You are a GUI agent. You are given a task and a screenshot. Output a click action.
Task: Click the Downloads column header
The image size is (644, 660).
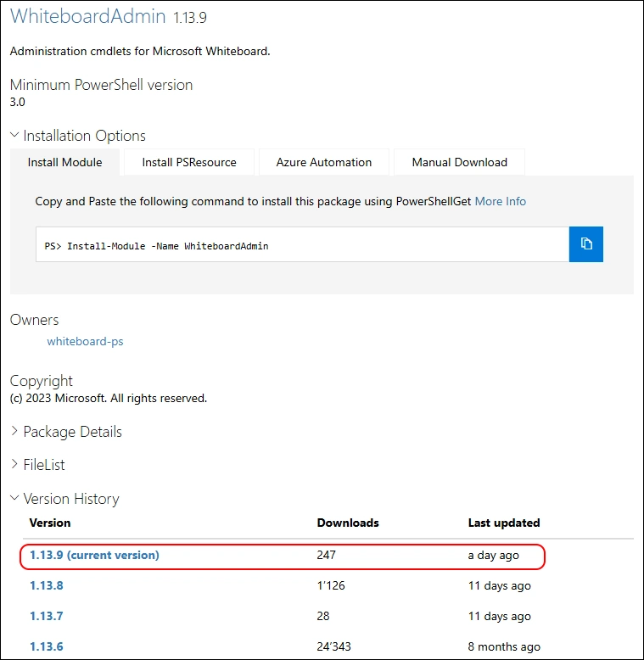pos(348,523)
